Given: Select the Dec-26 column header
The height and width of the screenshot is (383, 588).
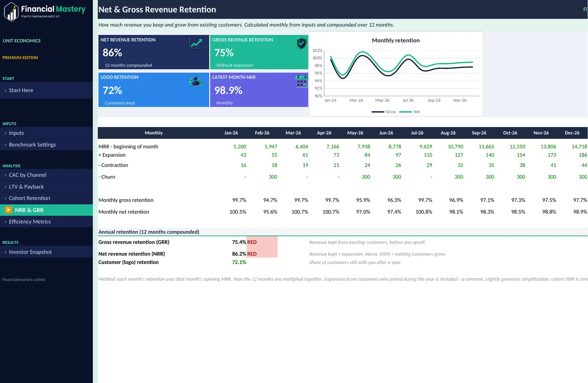Looking at the screenshot, I should 572,133.
